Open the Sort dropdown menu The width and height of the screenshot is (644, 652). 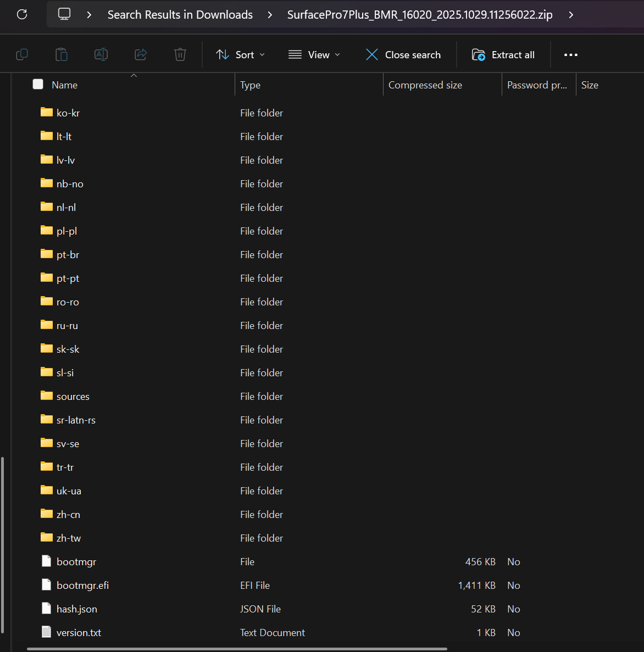[x=240, y=55]
